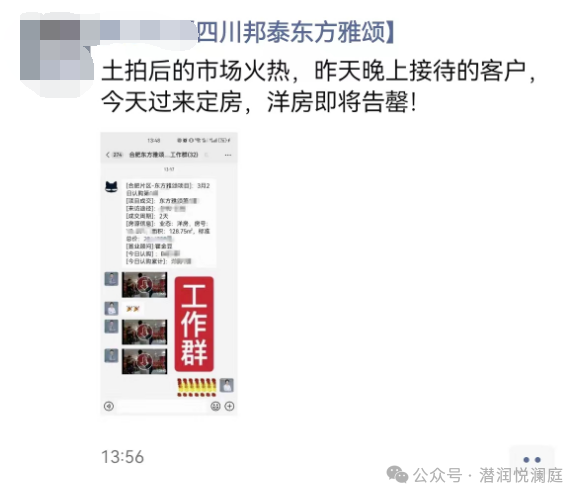Tap the 13:56 post timestamp

(x=123, y=457)
